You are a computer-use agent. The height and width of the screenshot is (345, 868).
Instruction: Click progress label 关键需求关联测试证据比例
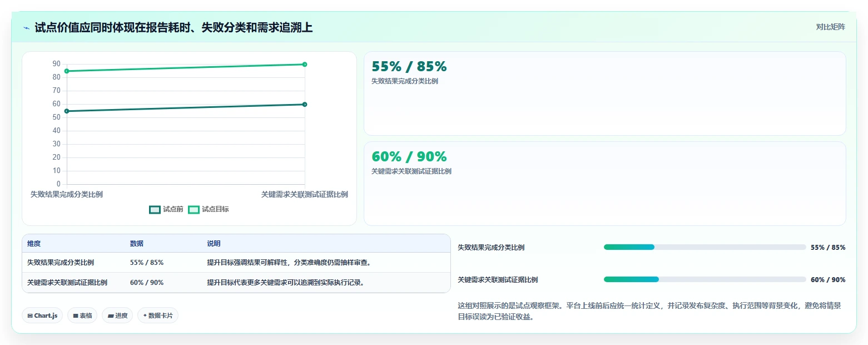pyautogui.click(x=498, y=280)
